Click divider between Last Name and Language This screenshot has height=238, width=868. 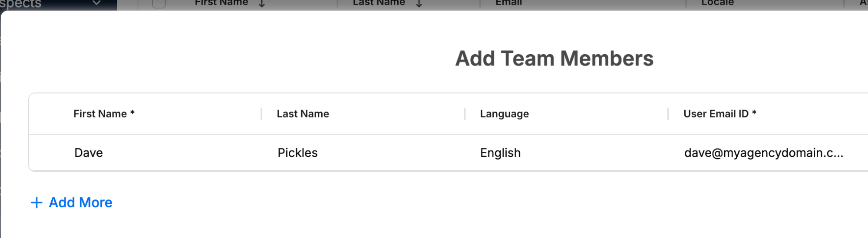[x=465, y=114]
